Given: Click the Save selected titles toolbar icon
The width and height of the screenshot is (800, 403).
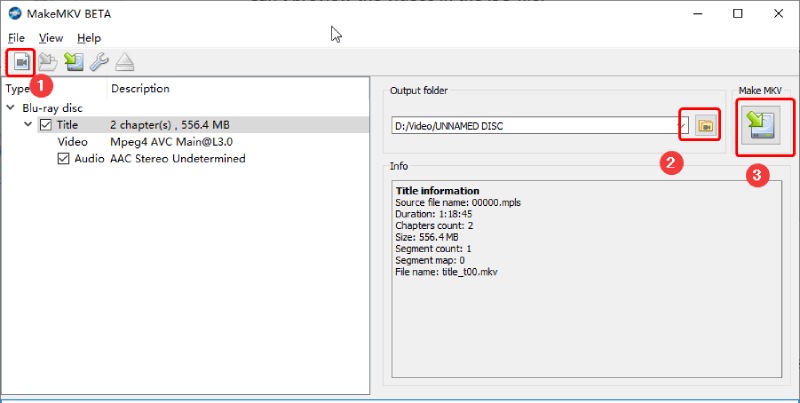Looking at the screenshot, I should coord(74,62).
